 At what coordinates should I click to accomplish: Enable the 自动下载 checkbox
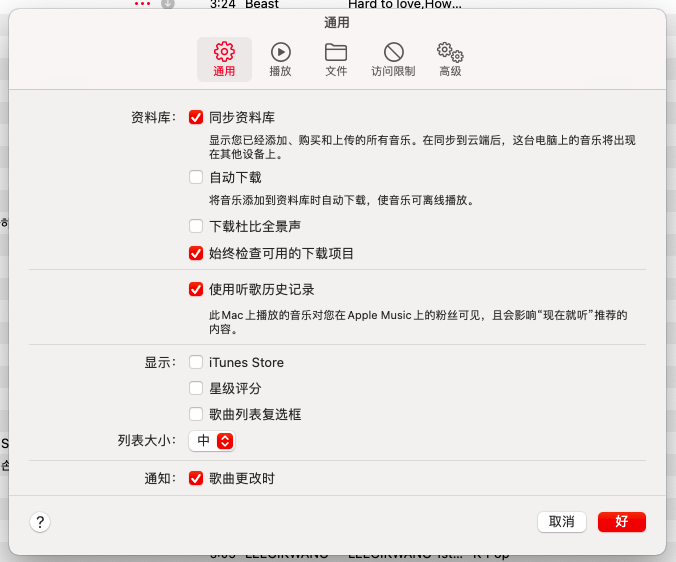(x=196, y=178)
